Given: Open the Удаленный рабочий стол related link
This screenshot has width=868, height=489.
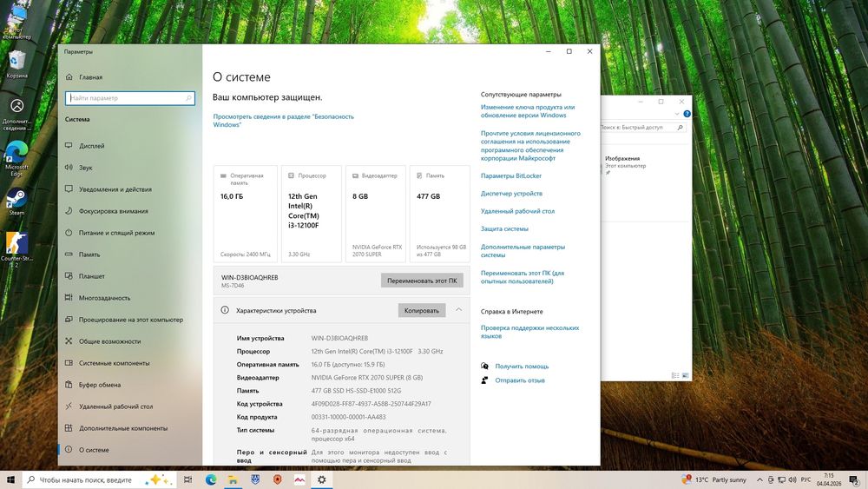Looking at the screenshot, I should [x=517, y=211].
